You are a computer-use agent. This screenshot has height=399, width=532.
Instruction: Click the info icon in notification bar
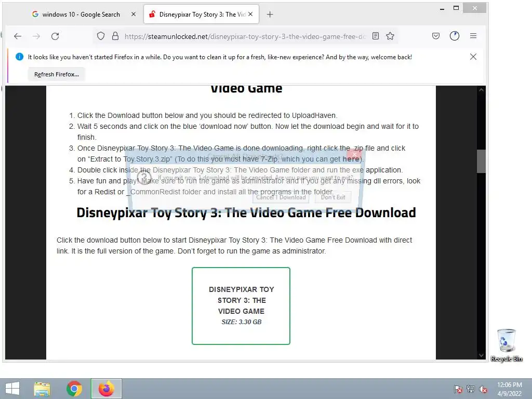pyautogui.click(x=19, y=57)
